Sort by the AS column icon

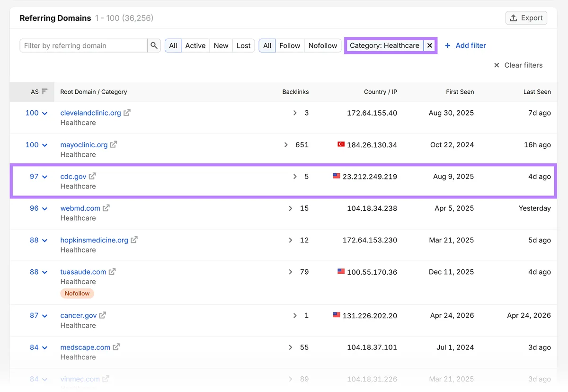click(x=44, y=91)
